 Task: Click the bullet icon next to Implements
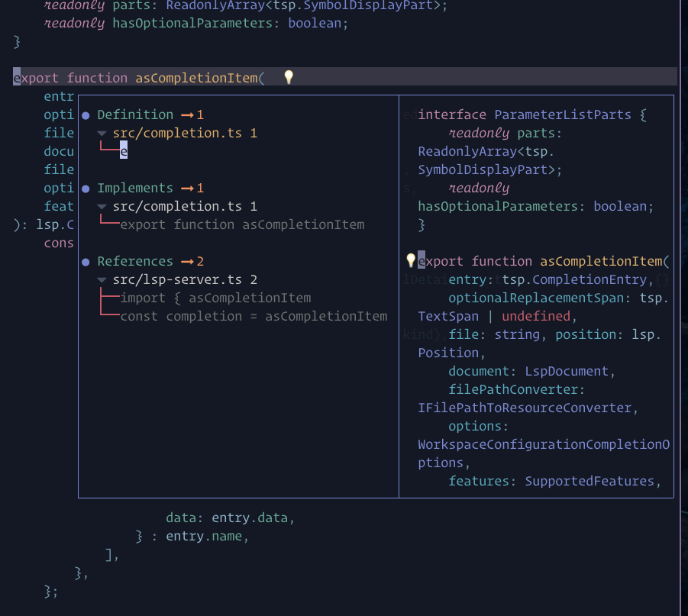pos(86,187)
